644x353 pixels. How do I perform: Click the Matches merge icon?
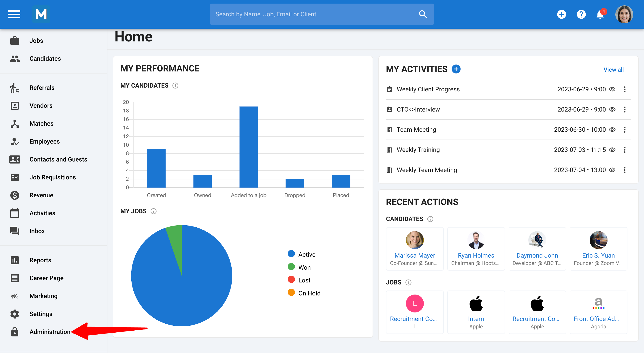(x=15, y=124)
